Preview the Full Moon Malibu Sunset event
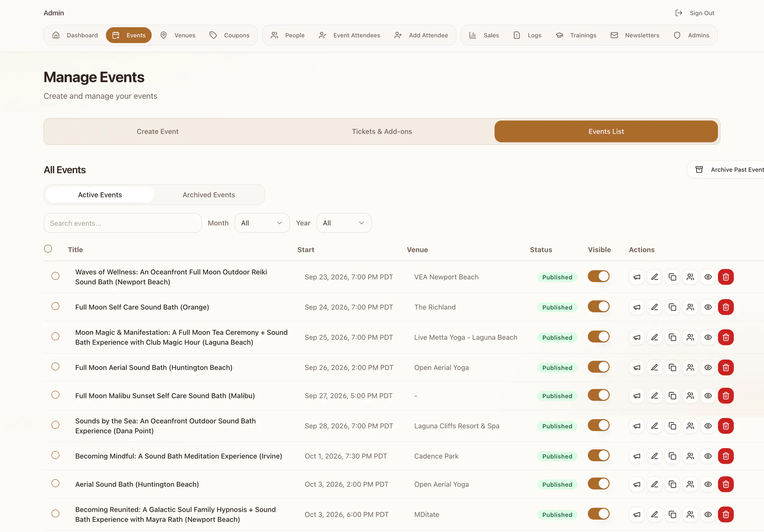The height and width of the screenshot is (532, 764). pos(708,396)
